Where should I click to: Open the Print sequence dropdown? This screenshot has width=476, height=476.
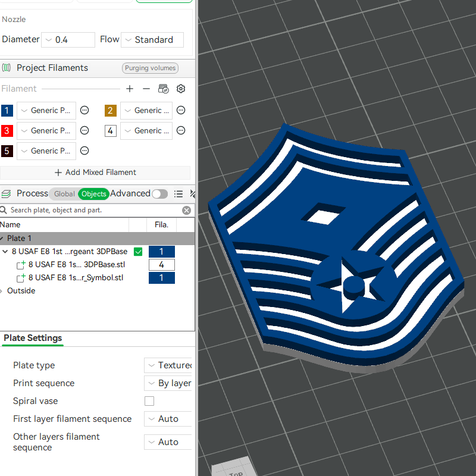click(x=168, y=383)
